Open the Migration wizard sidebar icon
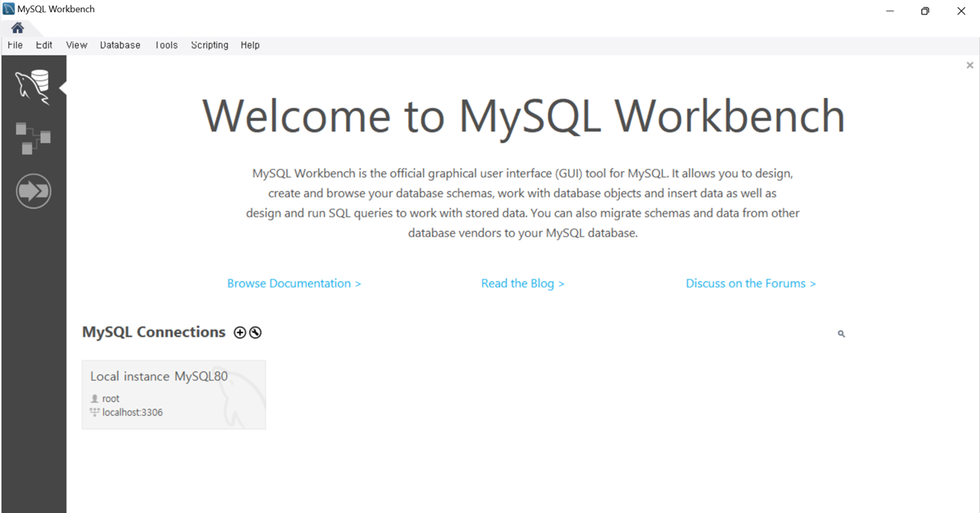Screen dimensions: 980x513 point(33,191)
